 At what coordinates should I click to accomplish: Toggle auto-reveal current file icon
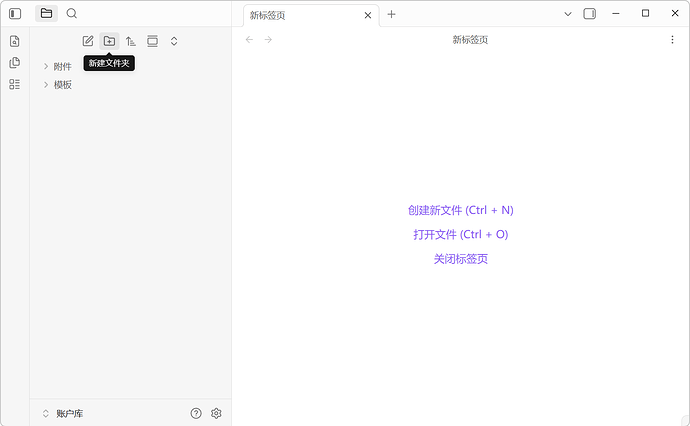[x=152, y=41]
